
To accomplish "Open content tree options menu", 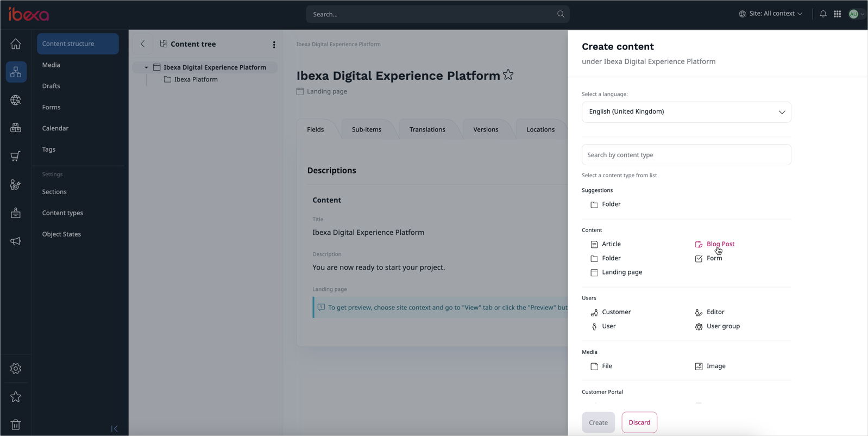I will click(274, 45).
